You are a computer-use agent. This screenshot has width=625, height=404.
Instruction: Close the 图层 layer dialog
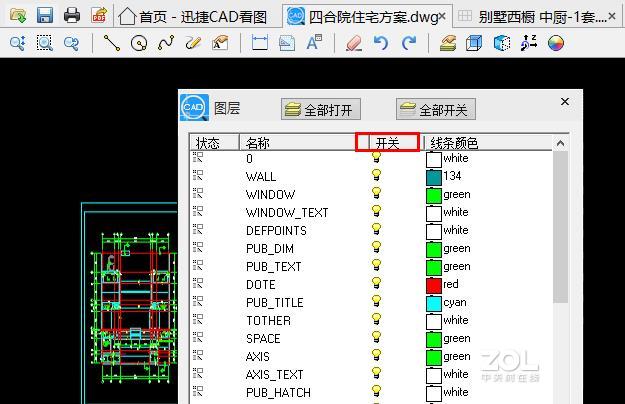click(x=565, y=102)
